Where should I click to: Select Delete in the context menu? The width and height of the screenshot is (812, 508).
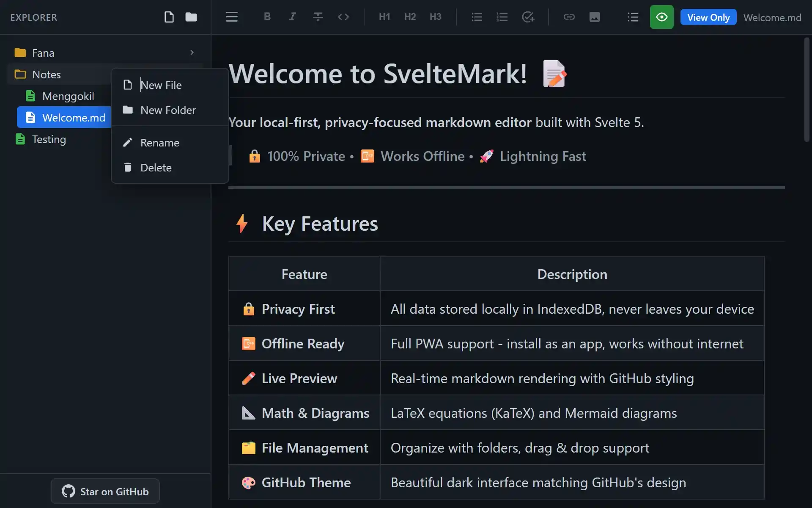(x=156, y=167)
